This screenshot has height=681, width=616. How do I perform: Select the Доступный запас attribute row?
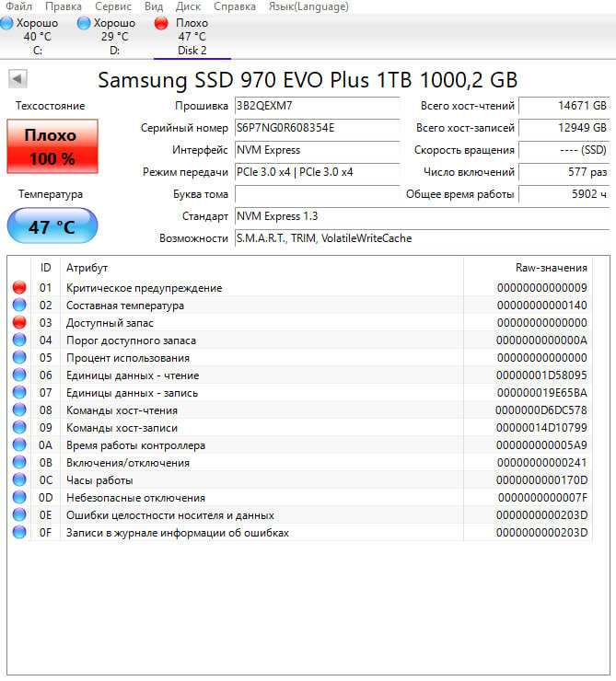300,323
